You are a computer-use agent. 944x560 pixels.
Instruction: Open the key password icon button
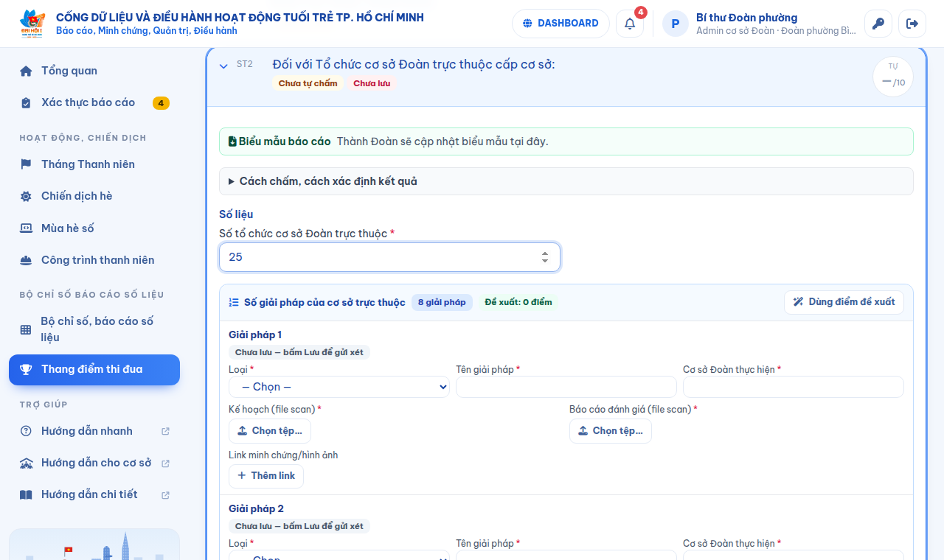tap(878, 24)
